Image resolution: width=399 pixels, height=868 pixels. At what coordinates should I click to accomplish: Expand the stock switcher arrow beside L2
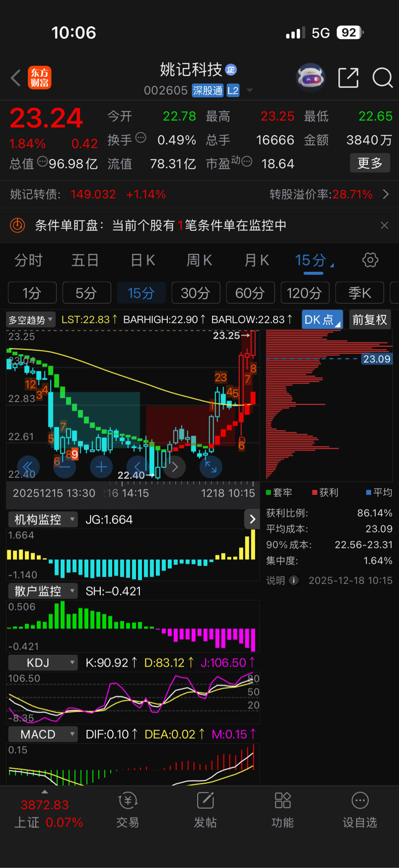click(250, 90)
